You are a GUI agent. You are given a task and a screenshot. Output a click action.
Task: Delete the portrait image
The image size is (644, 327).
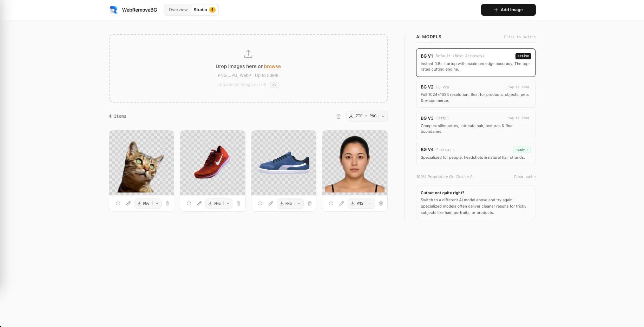[x=381, y=203]
